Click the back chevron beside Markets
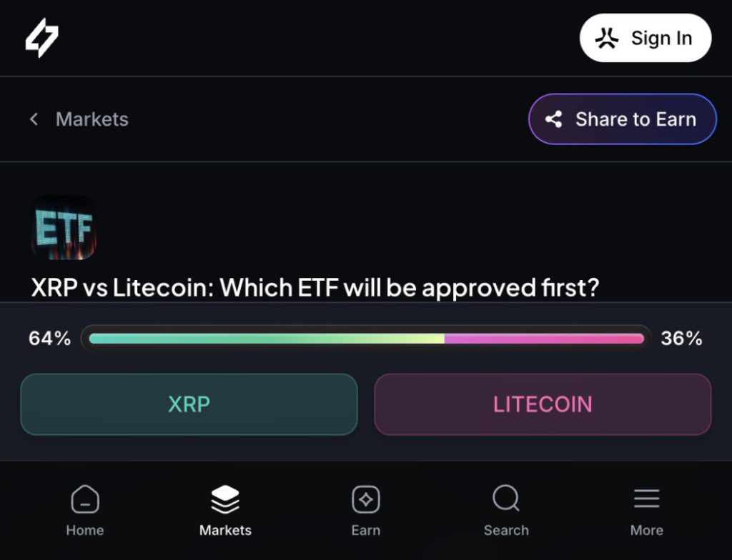This screenshot has height=560, width=732. [x=34, y=119]
